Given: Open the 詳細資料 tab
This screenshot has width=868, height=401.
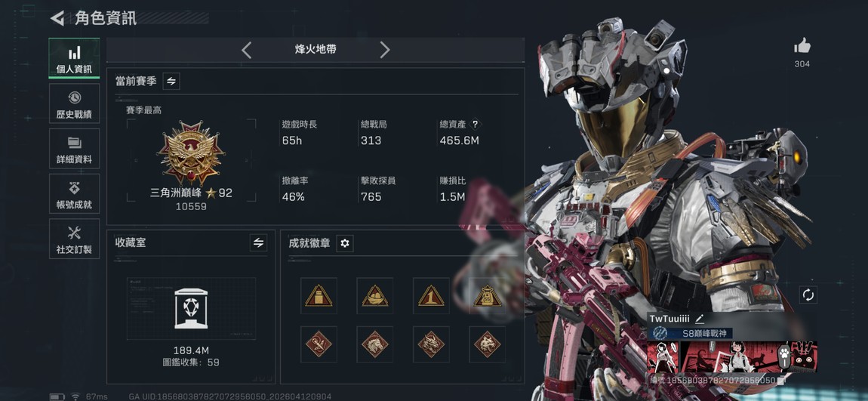Looking at the screenshot, I should 74,149.
